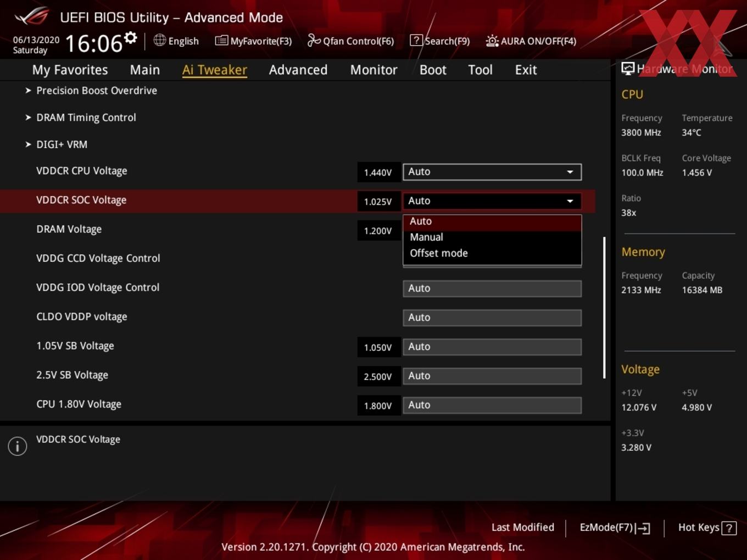Select DRAM Voltage row label

(69, 229)
